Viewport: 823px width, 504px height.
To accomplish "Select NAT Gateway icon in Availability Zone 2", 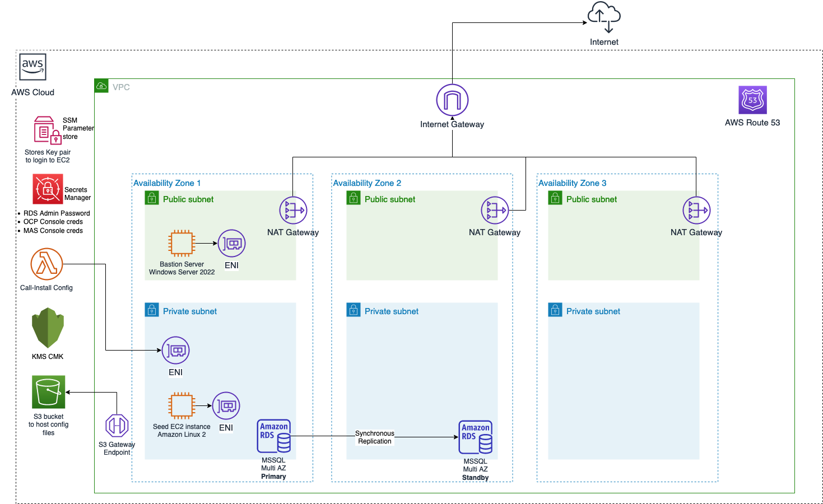I will click(x=495, y=211).
